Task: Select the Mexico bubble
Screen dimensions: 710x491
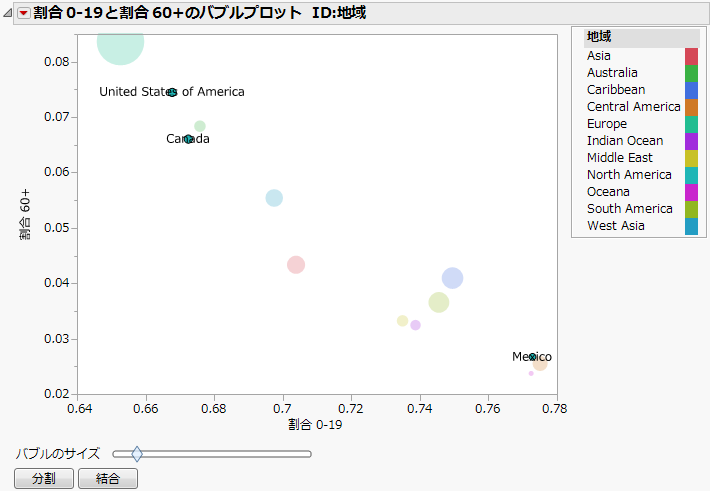Action: tap(533, 357)
